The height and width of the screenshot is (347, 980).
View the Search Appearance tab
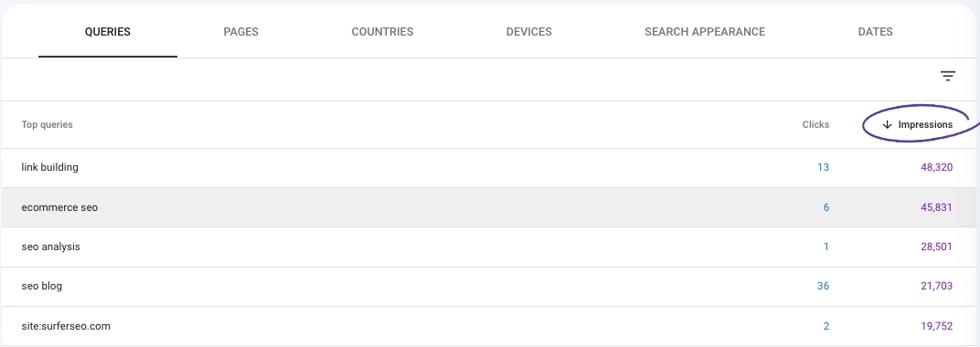click(x=704, y=32)
